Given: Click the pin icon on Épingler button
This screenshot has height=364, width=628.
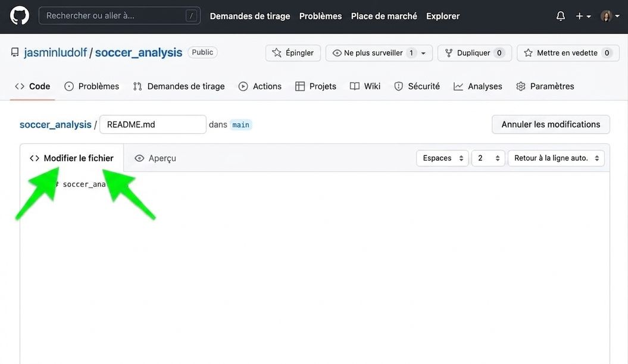Looking at the screenshot, I should (277, 53).
